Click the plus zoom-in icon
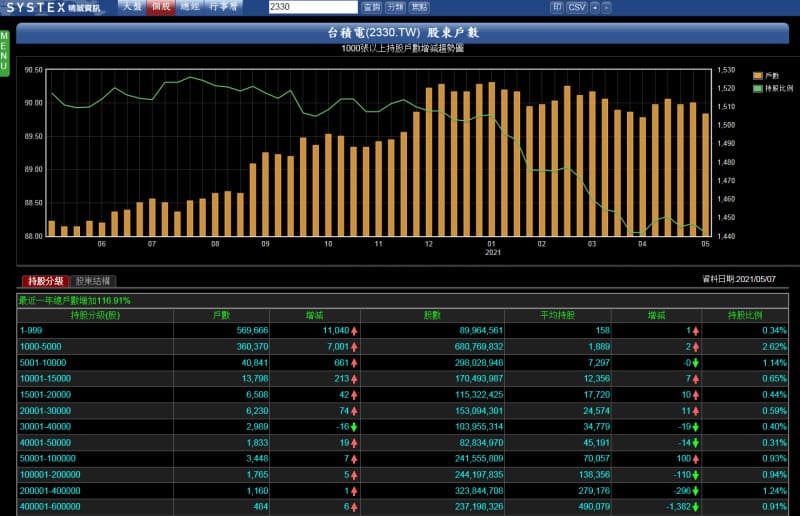 596,7
